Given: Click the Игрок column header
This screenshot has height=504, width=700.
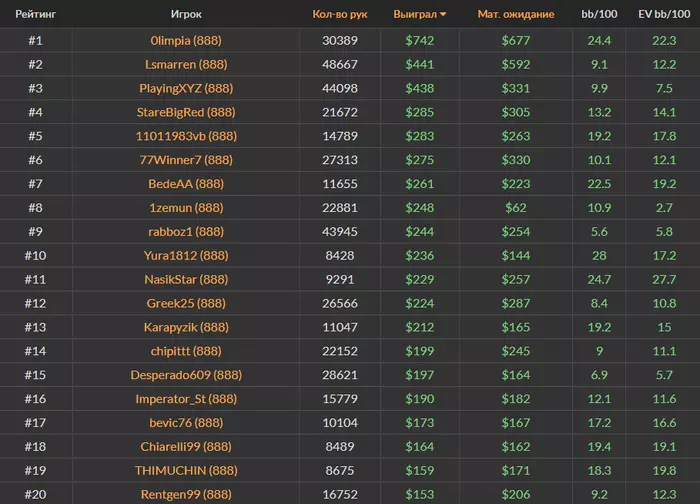Looking at the screenshot, I should [186, 14].
